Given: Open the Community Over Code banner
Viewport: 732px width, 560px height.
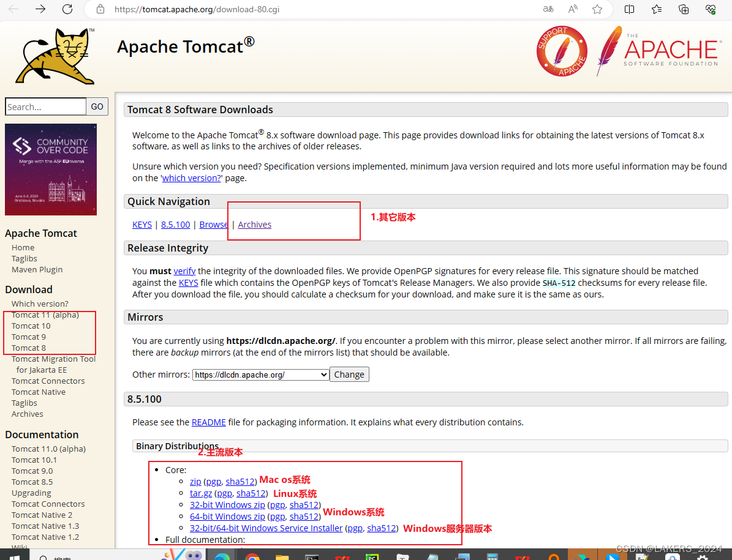Looking at the screenshot, I should point(51,170).
